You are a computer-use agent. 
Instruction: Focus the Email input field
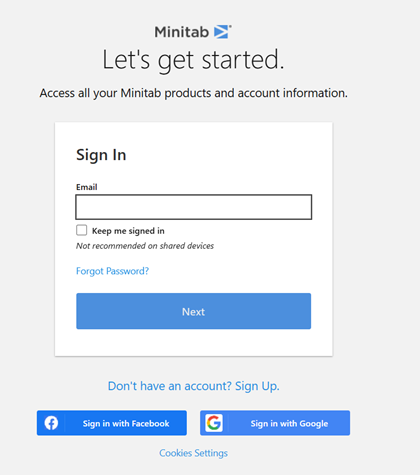(194, 207)
